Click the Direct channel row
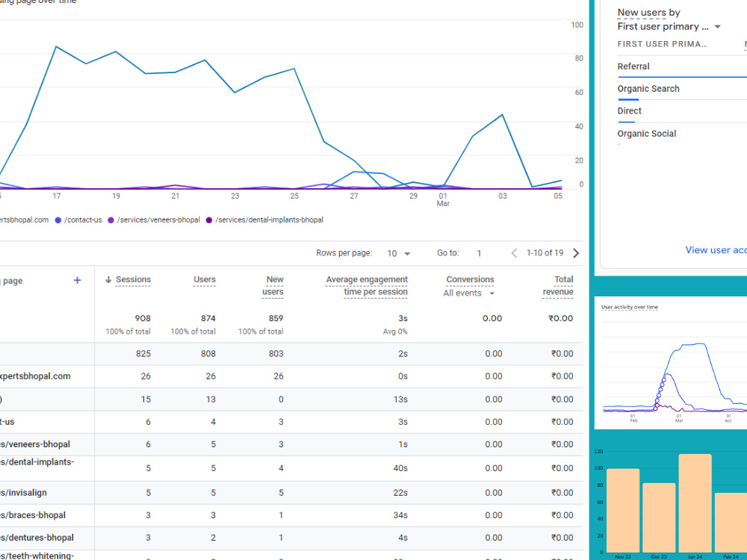Screen dimensions: 747x560 (682, 111)
